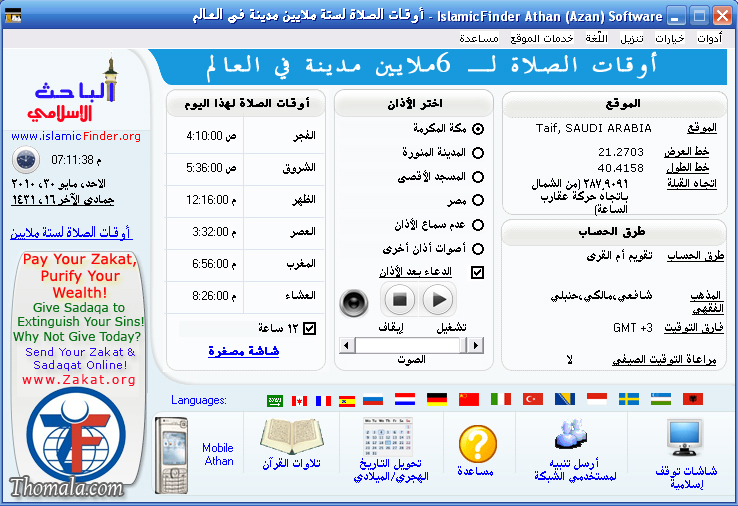Click مراعاة التوقيت الصيفي link
The image size is (738, 506).
pos(664,360)
